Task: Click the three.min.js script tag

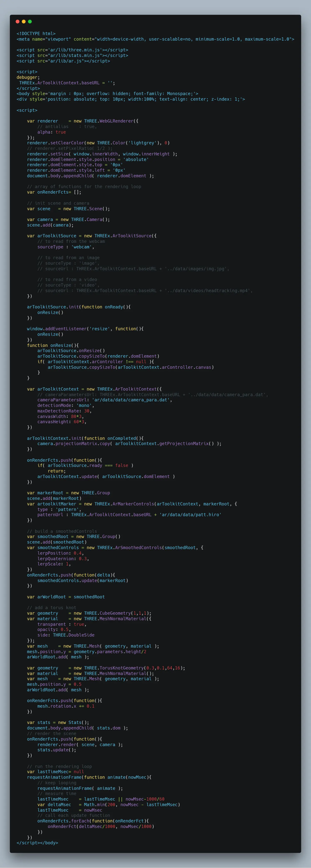Action: point(72,50)
